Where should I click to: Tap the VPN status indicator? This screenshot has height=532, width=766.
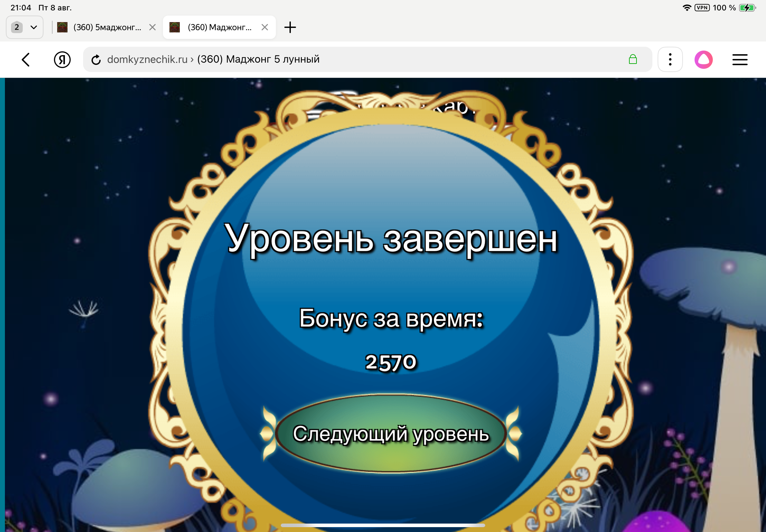click(702, 7)
